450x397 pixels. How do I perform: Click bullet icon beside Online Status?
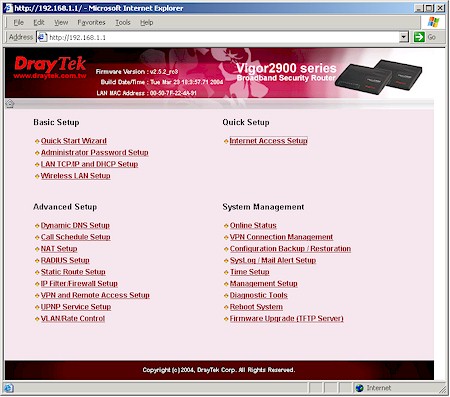pyautogui.click(x=226, y=226)
